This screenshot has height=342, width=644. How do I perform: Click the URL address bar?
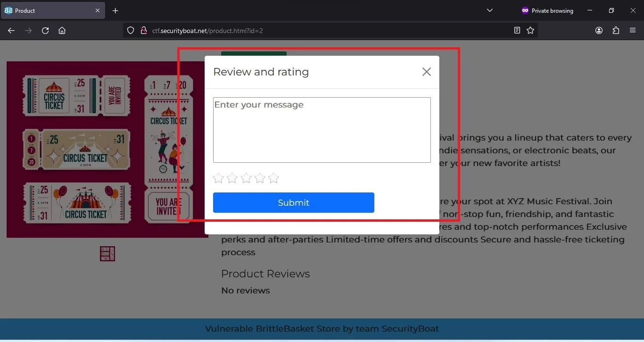point(330,31)
